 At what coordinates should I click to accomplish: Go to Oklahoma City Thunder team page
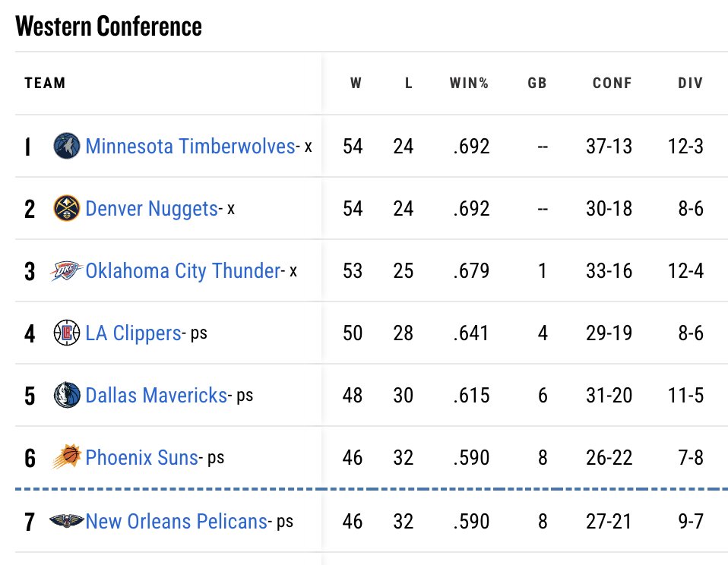182,270
